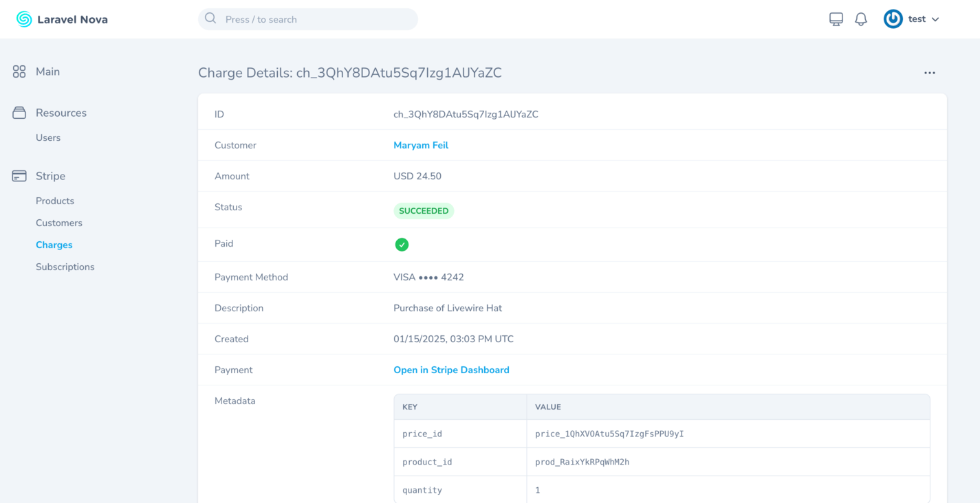Image resolution: width=980 pixels, height=503 pixels.
Task: Click the SUCCEEDED status badge
Action: 424,211
